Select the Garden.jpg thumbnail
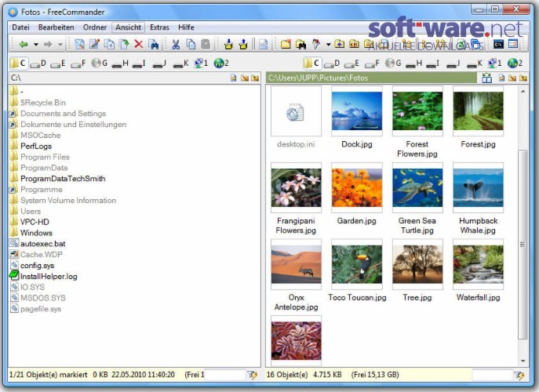Screen dimensions: 539x392 [357, 187]
